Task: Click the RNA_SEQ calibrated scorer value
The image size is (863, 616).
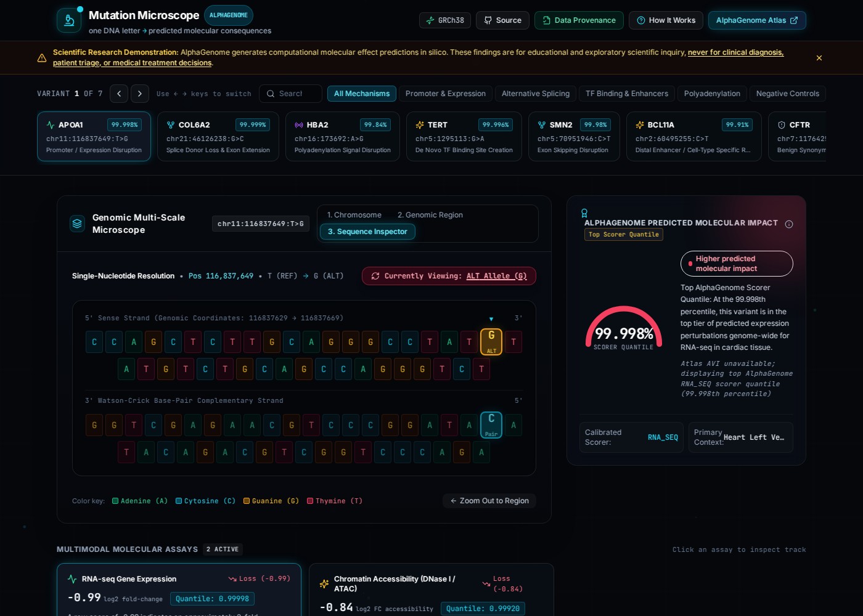Action: pos(663,437)
